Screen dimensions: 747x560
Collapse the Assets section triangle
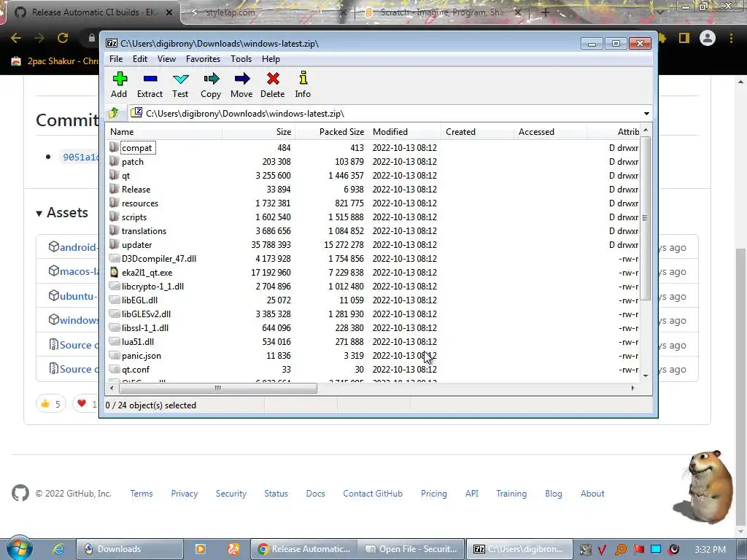pos(39,214)
